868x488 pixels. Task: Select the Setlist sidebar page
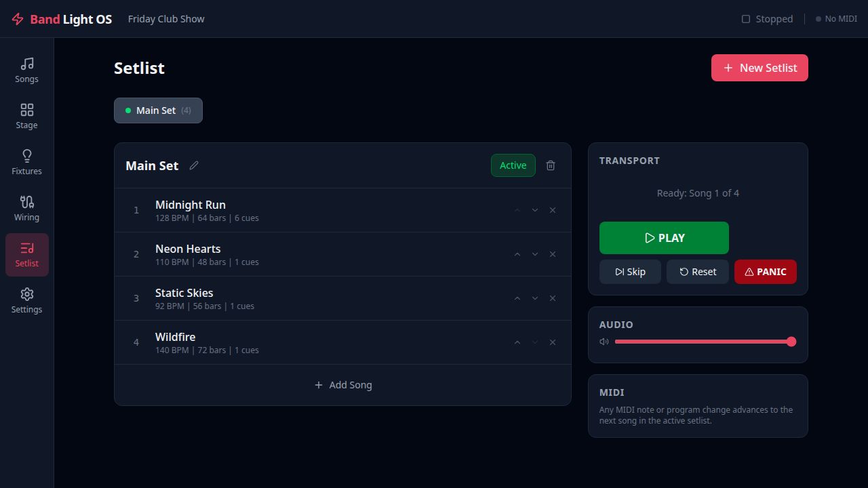tap(27, 255)
